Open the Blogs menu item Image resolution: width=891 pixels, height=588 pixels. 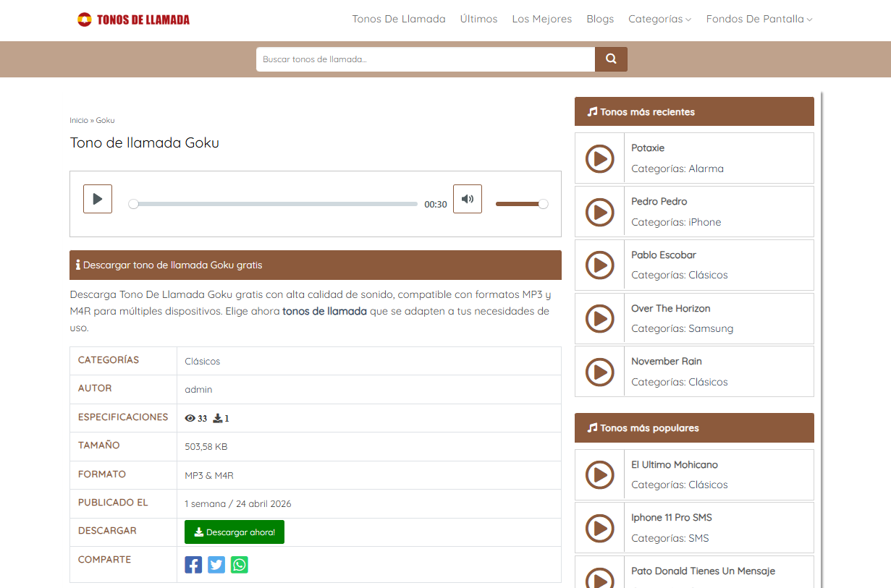[x=600, y=20]
